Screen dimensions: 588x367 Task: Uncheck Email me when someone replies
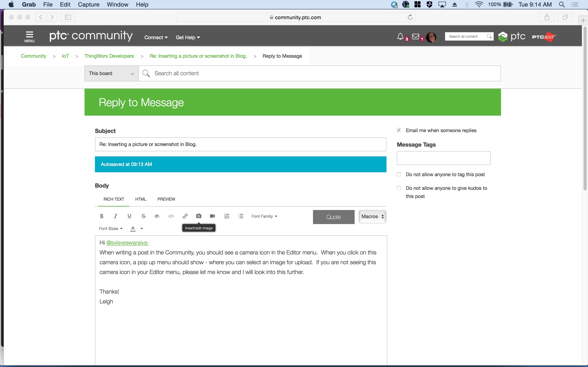(399, 130)
